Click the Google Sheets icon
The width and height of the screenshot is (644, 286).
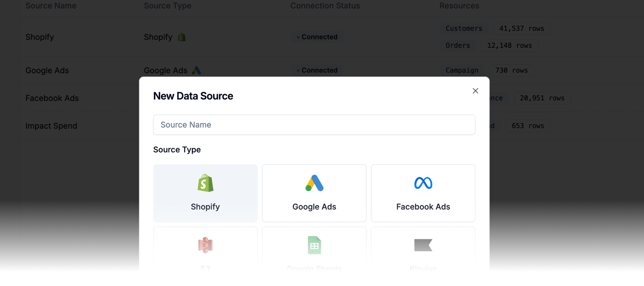[314, 245]
